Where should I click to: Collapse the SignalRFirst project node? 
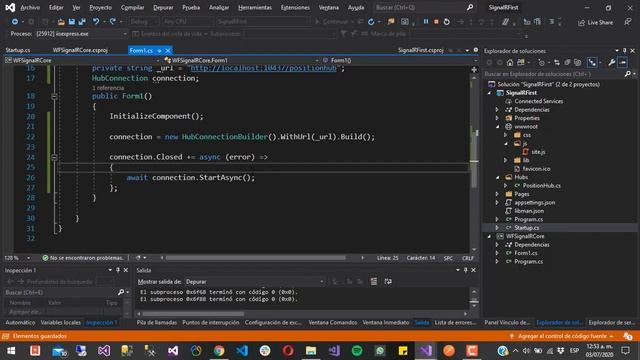(x=489, y=93)
